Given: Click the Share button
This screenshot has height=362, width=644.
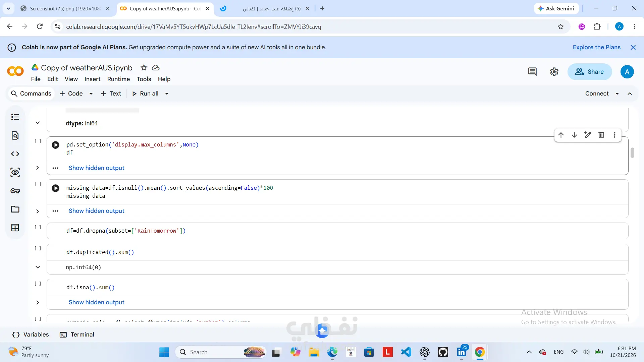Looking at the screenshot, I should [x=589, y=72].
